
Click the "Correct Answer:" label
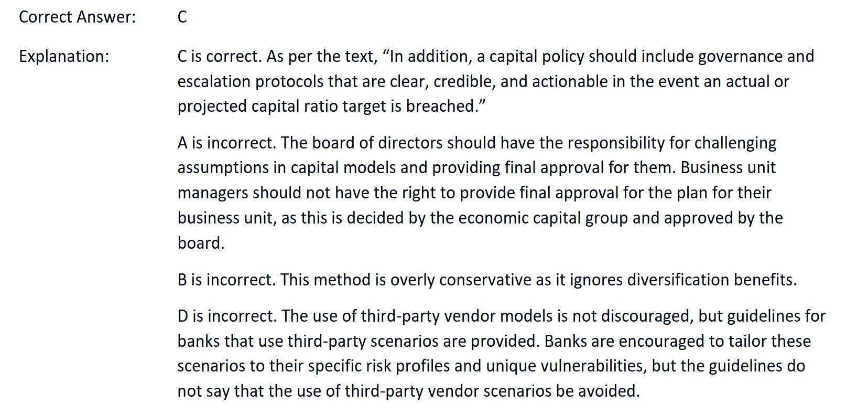pos(77,17)
